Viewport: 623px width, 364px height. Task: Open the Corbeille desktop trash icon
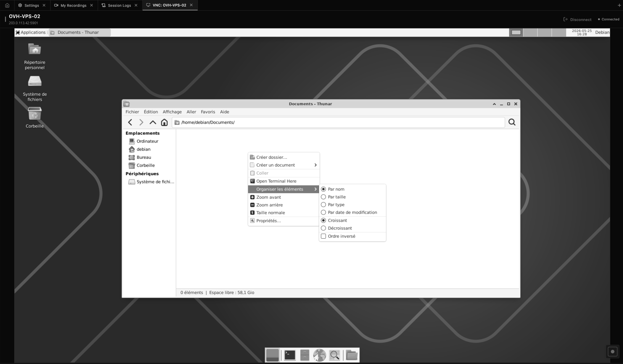tap(35, 118)
